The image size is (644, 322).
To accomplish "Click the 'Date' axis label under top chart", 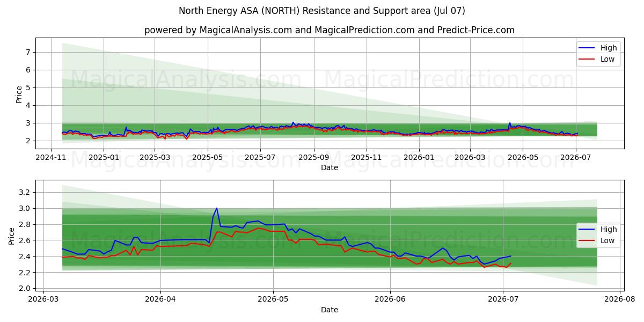I will 330,167.
